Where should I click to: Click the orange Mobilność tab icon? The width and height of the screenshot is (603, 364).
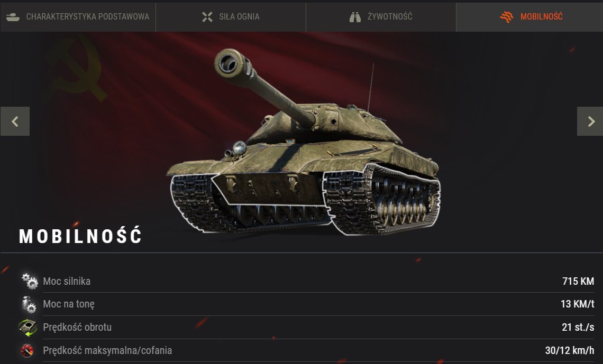[x=507, y=17]
